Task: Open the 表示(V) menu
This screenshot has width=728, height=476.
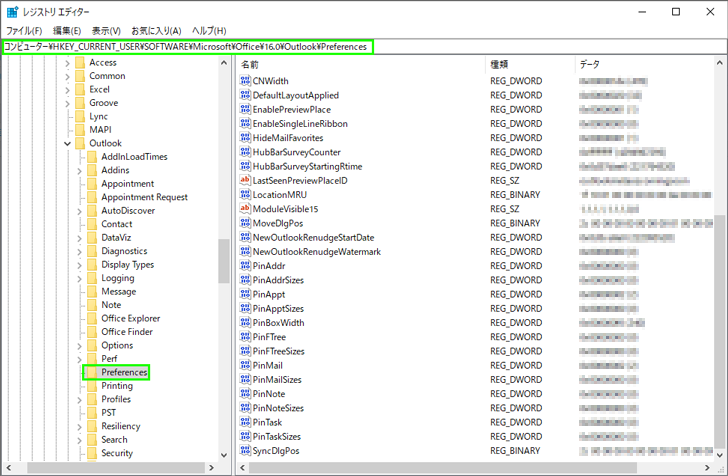Action: pos(106,31)
